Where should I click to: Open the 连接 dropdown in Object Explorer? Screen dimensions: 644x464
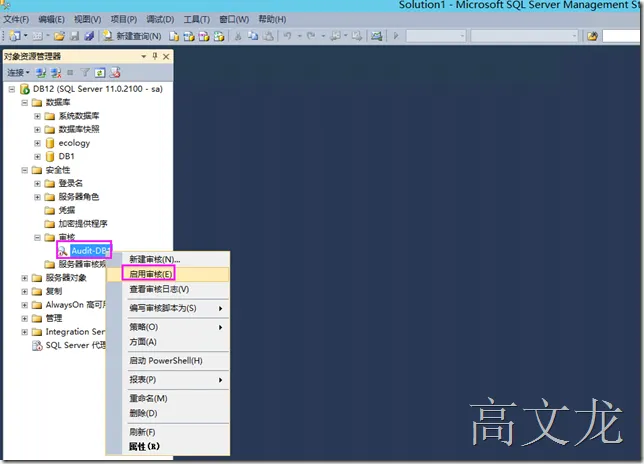point(18,73)
